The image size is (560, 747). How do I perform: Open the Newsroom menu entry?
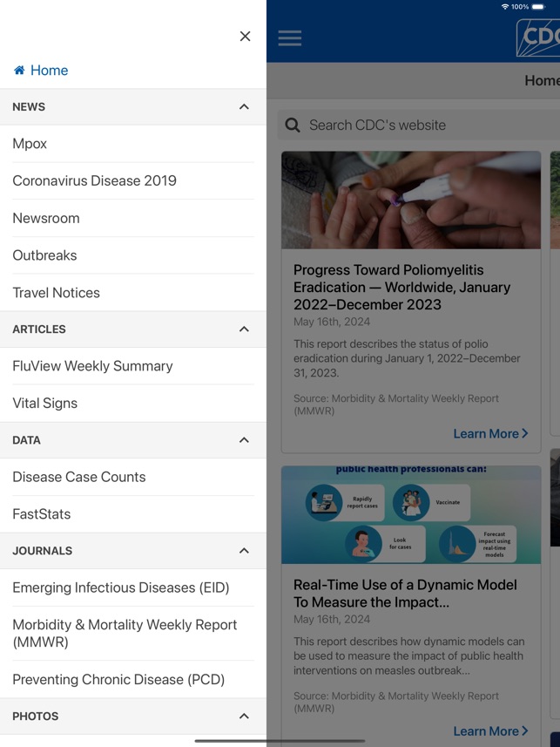[x=46, y=218]
